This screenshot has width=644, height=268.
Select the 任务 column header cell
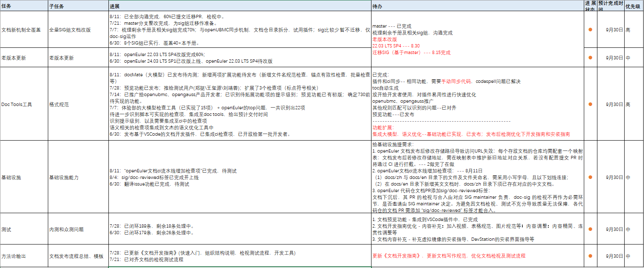click(x=24, y=5)
